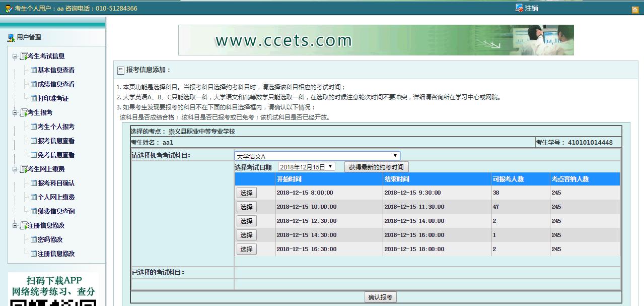Open 密码修改 in the sidebar
The image size is (644, 306).
[x=50, y=240]
